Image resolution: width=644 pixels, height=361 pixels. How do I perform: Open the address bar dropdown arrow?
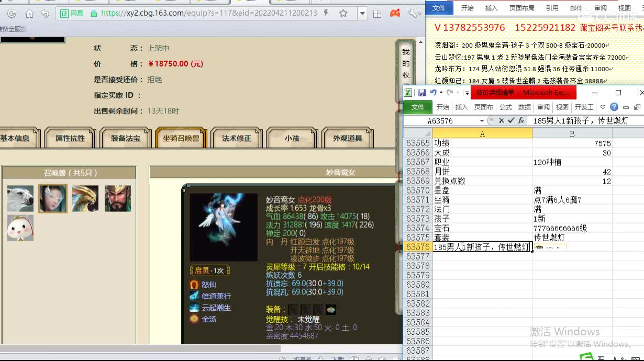[362, 14]
